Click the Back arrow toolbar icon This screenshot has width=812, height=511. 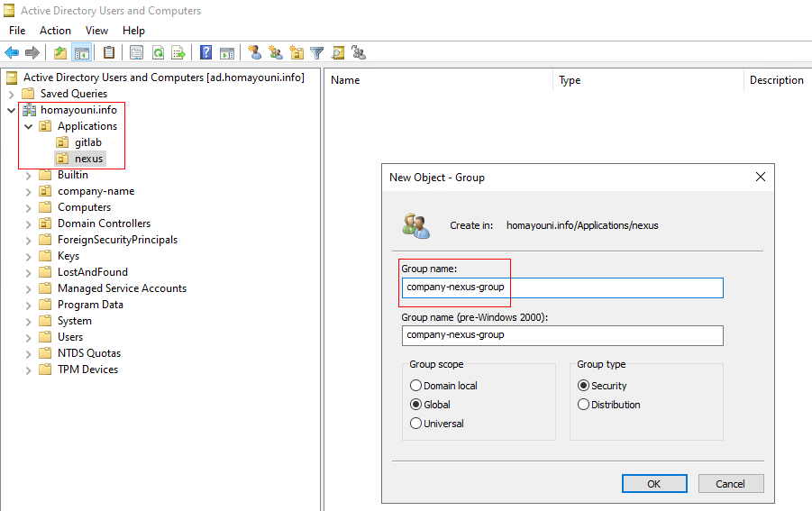12,52
